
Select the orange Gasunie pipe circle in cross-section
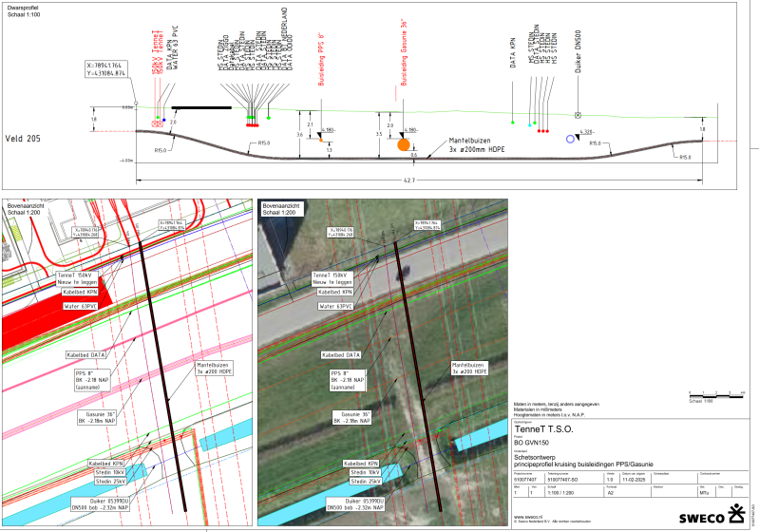[403, 144]
